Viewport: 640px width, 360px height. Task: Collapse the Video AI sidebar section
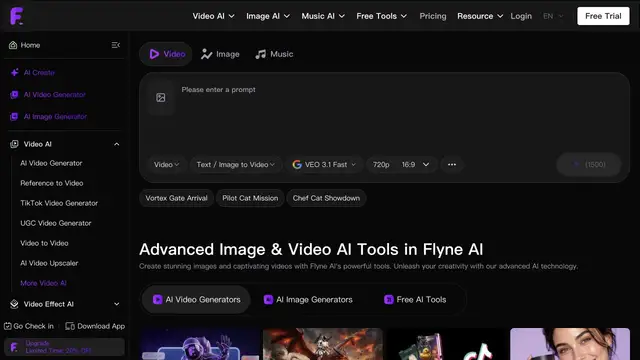pyautogui.click(x=117, y=144)
